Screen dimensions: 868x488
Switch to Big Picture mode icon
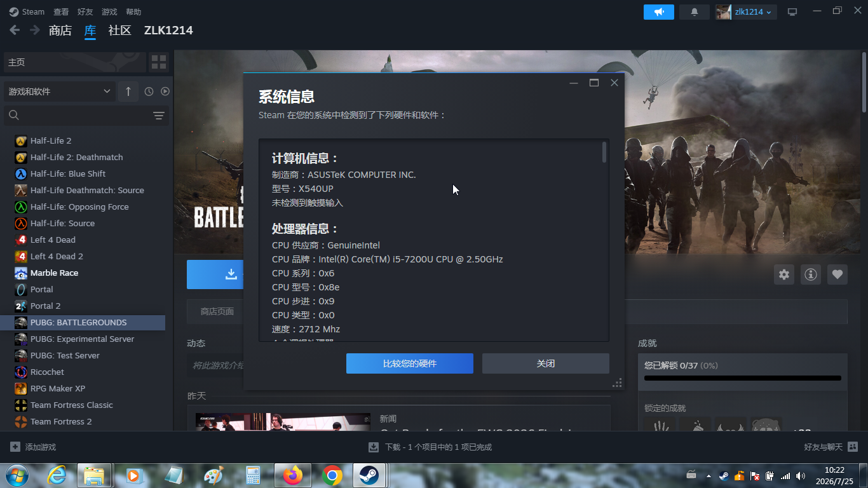click(x=792, y=12)
